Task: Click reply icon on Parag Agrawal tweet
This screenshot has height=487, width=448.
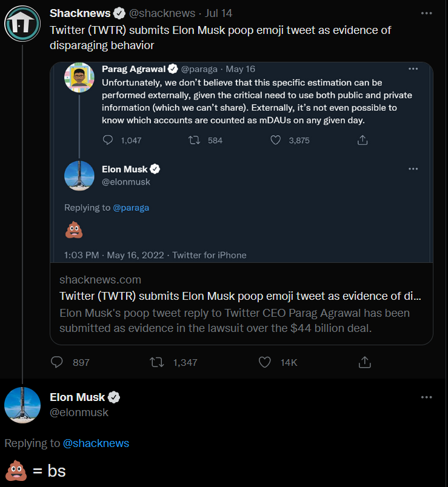Action: click(109, 140)
